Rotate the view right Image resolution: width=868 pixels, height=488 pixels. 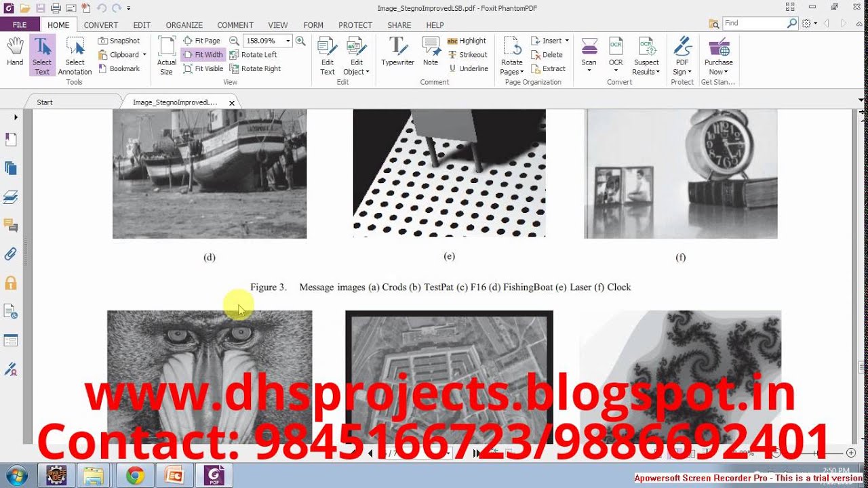point(256,68)
